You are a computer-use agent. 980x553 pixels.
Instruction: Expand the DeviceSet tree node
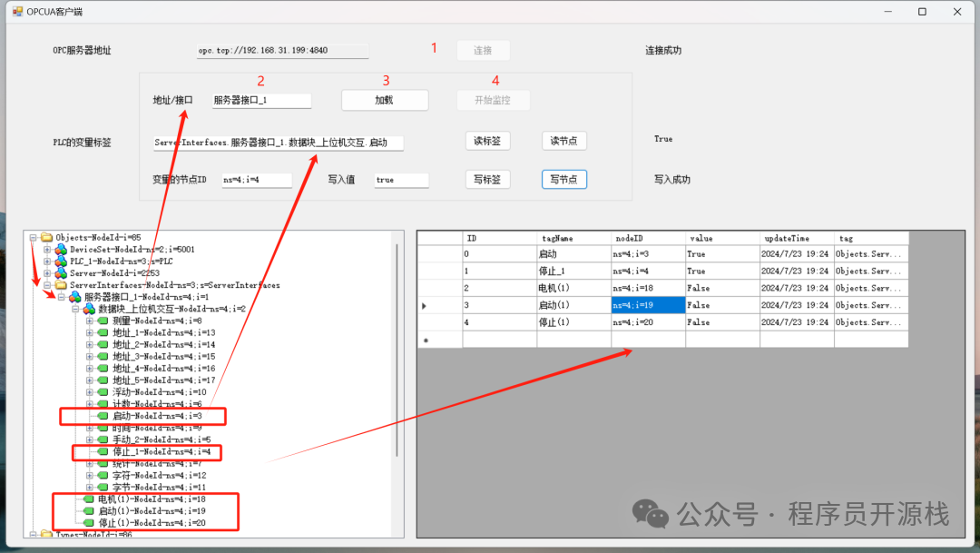(48, 250)
